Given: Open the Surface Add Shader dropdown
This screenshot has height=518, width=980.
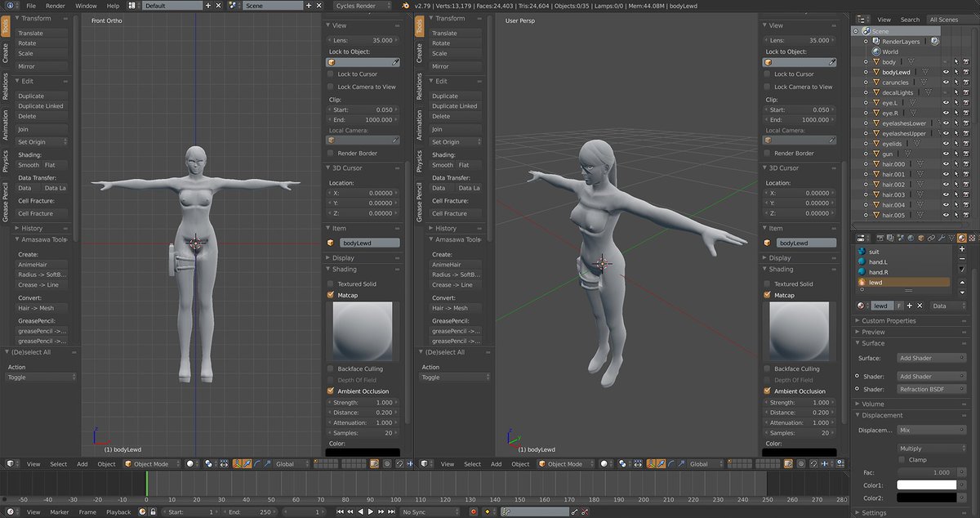Looking at the screenshot, I should 931,358.
